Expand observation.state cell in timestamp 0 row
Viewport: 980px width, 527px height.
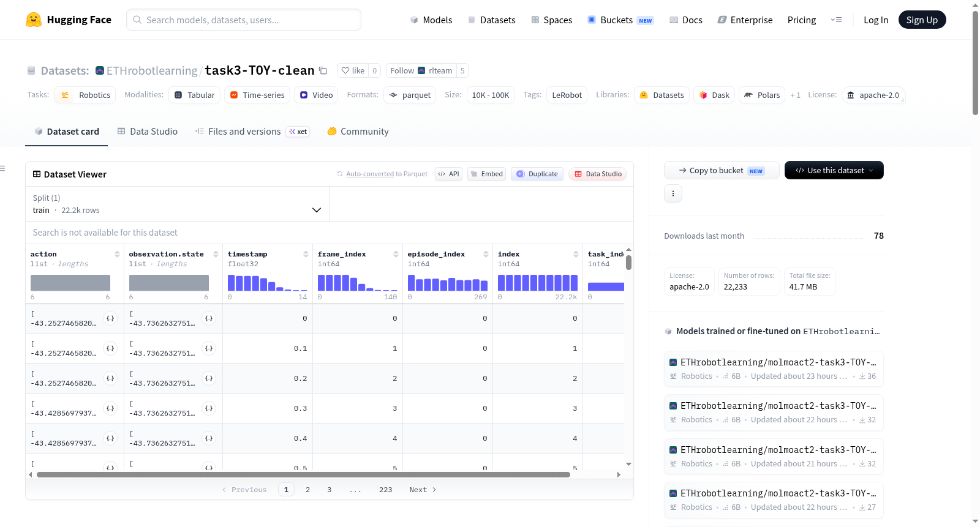pos(209,318)
